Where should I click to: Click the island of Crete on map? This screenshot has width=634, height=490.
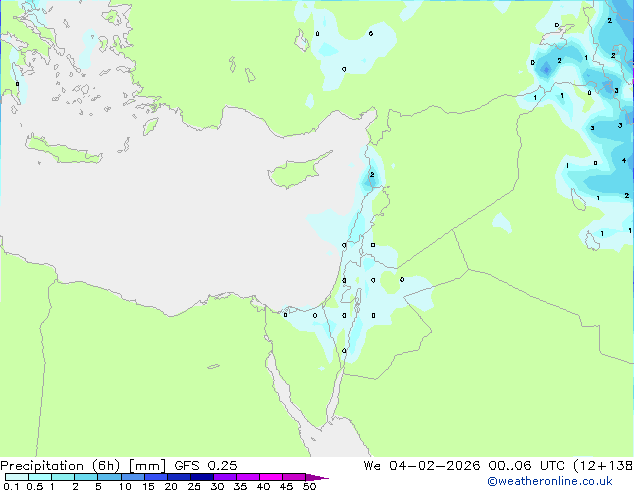pos(63,150)
